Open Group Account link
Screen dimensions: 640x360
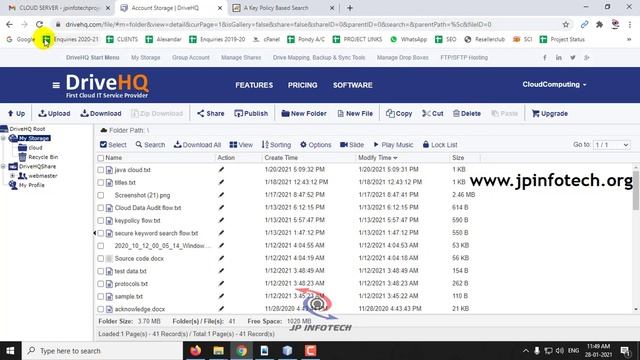(191, 58)
